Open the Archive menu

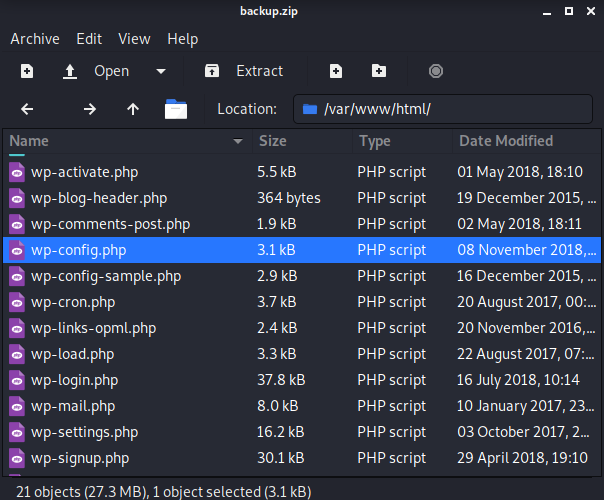[x=35, y=39]
